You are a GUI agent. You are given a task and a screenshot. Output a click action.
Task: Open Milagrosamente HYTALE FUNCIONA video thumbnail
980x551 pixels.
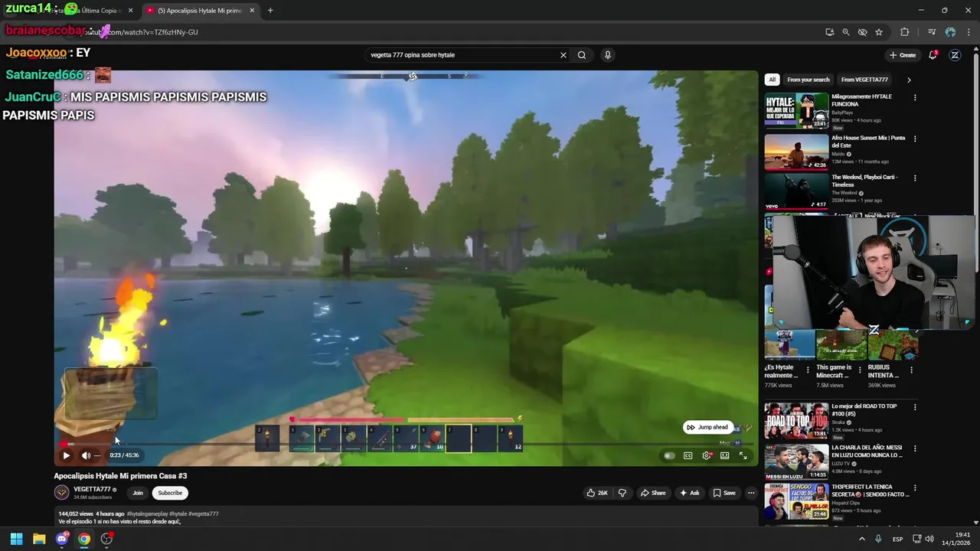(796, 111)
